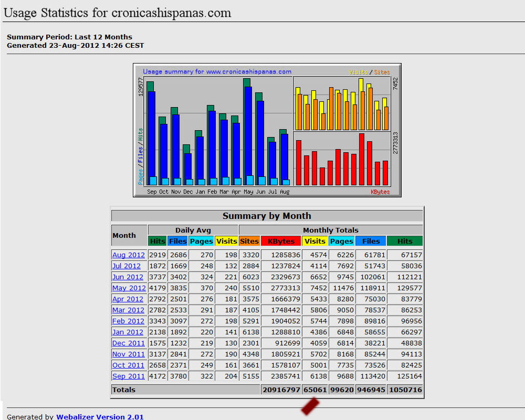Select the Sep 2011 month link
The height and width of the screenshot is (420, 525).
(x=128, y=376)
